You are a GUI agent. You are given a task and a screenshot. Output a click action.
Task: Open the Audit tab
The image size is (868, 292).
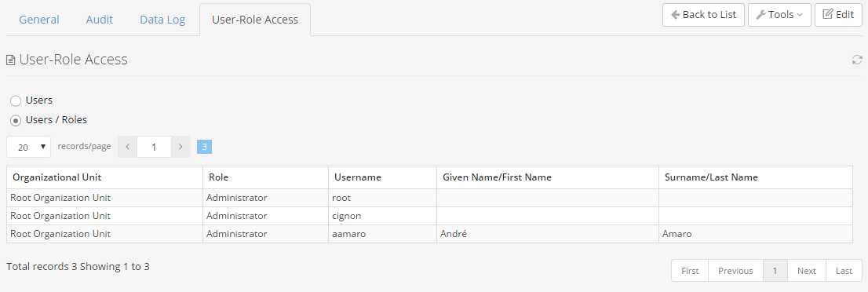pyautogui.click(x=100, y=20)
